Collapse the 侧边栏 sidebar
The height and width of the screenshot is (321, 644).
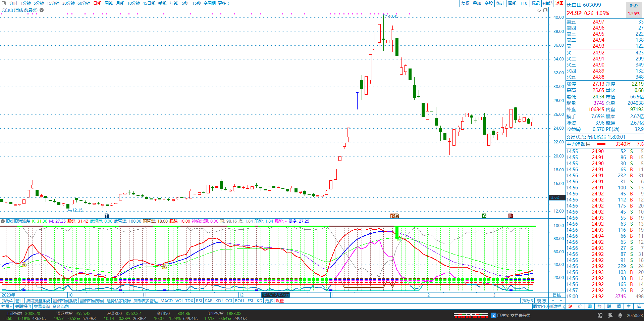pyautogui.click(x=557, y=306)
